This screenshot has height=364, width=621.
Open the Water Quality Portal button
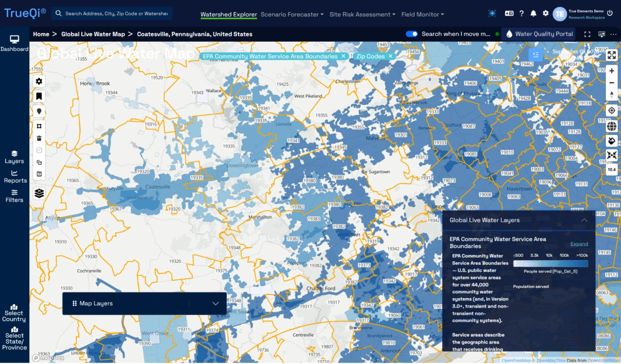pyautogui.click(x=539, y=34)
